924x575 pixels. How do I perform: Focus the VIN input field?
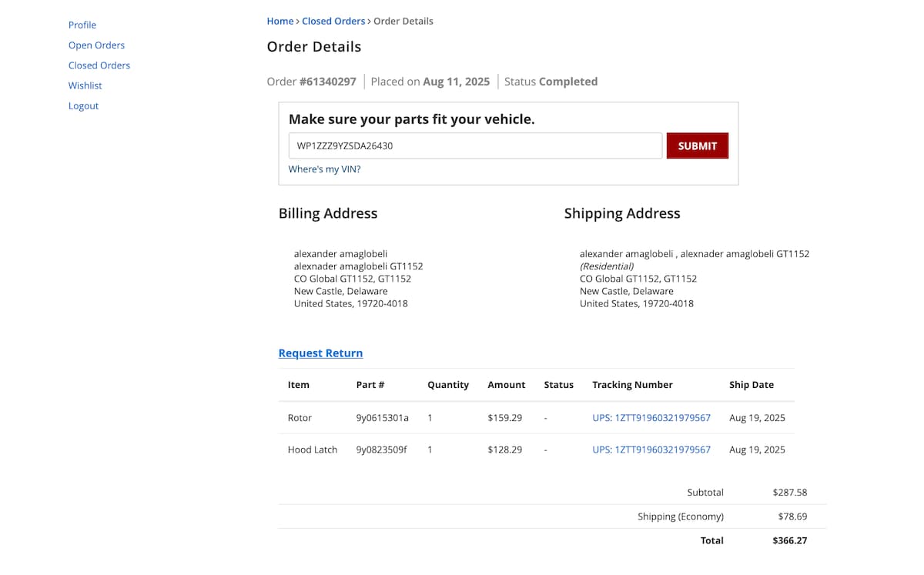tap(475, 145)
